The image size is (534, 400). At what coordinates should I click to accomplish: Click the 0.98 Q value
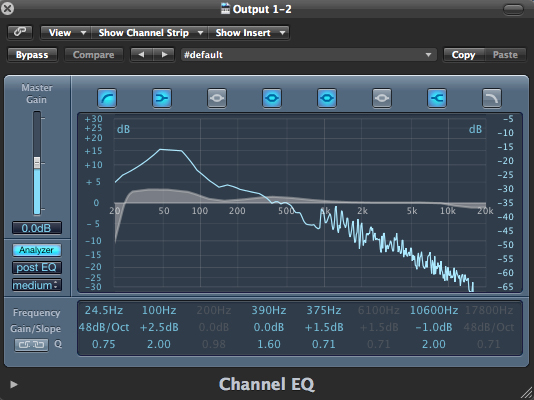click(x=214, y=344)
